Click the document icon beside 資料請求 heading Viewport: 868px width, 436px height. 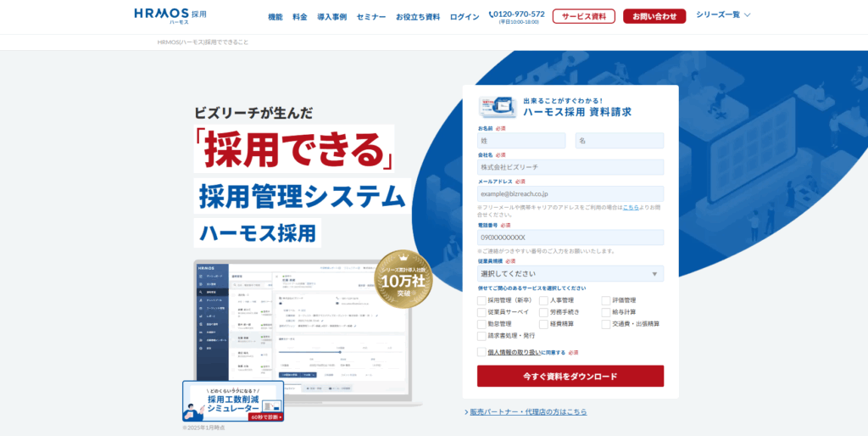coord(497,107)
